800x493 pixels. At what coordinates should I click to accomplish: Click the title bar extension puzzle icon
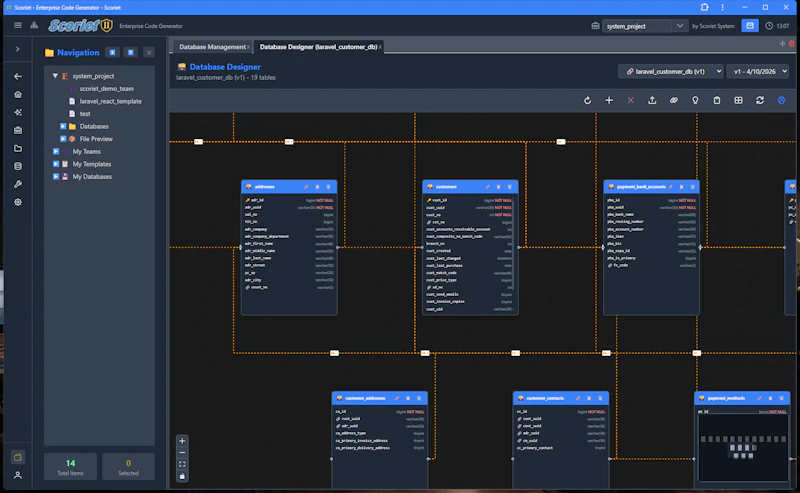tap(705, 7)
